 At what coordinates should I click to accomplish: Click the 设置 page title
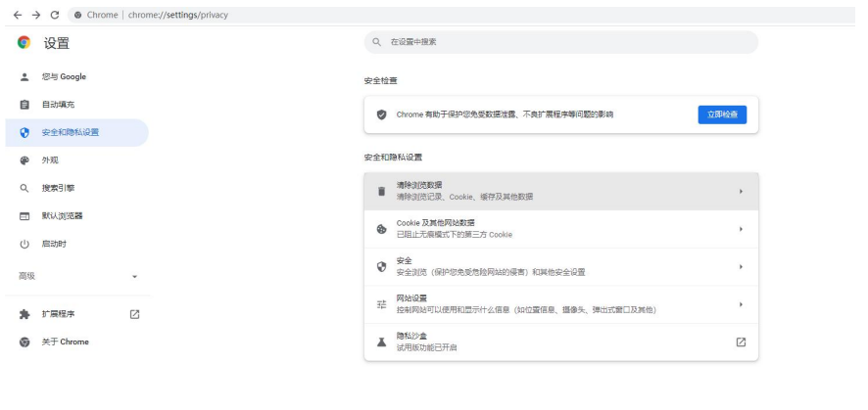click(x=57, y=42)
